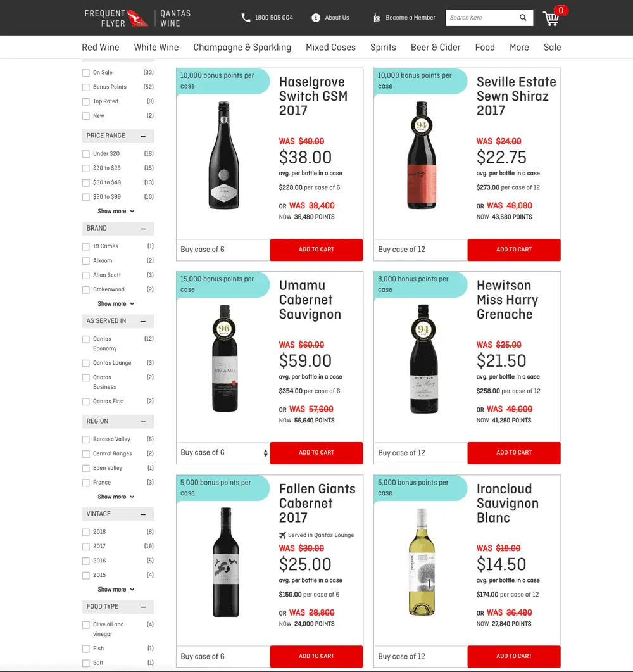Expand Show more under Vintage
Viewport: 633px width, 672px height.
(116, 590)
